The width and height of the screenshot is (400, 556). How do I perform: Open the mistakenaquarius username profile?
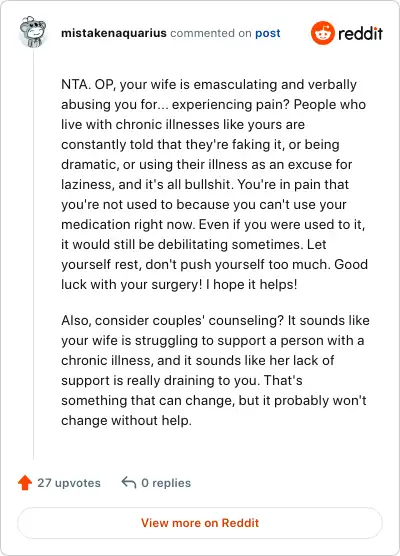(113, 33)
